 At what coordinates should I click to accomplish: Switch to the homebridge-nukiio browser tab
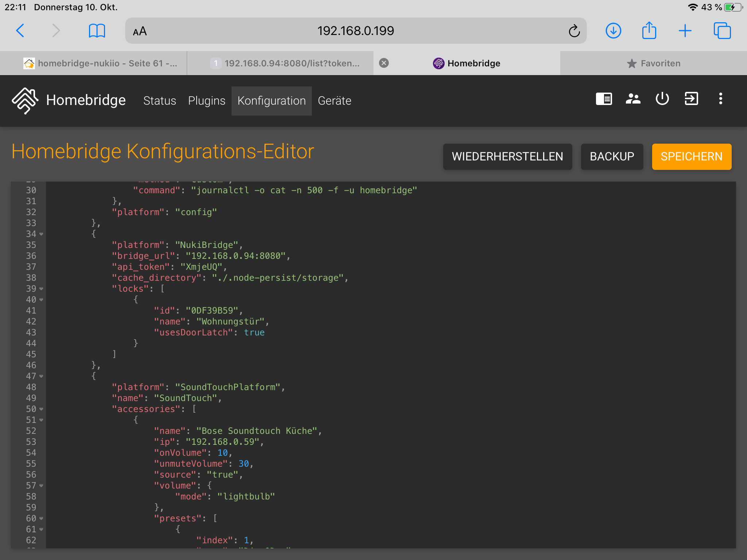point(100,63)
